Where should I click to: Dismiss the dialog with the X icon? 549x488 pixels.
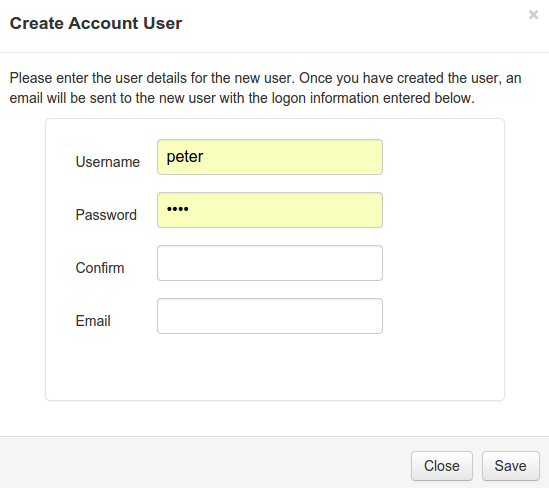point(533,15)
